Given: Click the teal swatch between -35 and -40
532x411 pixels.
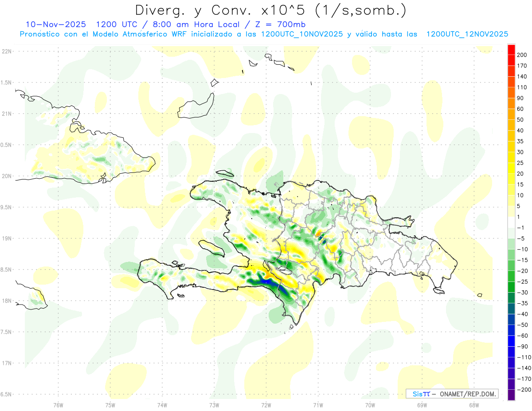Looking at the screenshot, I should (x=512, y=309).
